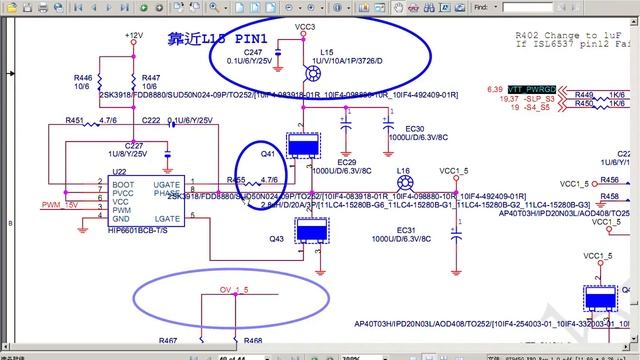
Task: Click the -SLP_S3 signal label
Action: 540,99
